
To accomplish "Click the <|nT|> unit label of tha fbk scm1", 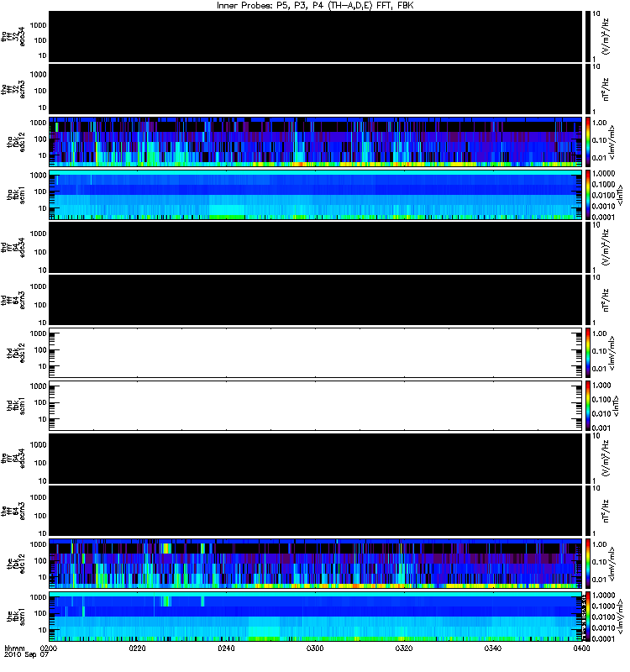I will coord(620,197).
